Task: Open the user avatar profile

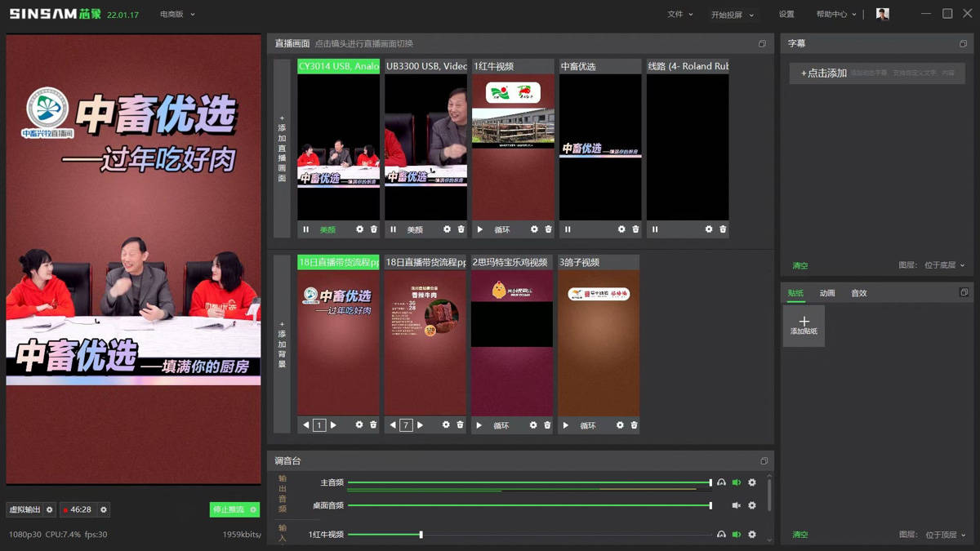Action: [882, 14]
